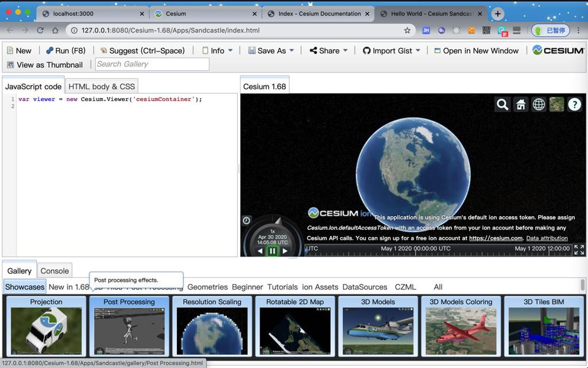Switch to Index - Cesium Documentation tab

click(319, 14)
